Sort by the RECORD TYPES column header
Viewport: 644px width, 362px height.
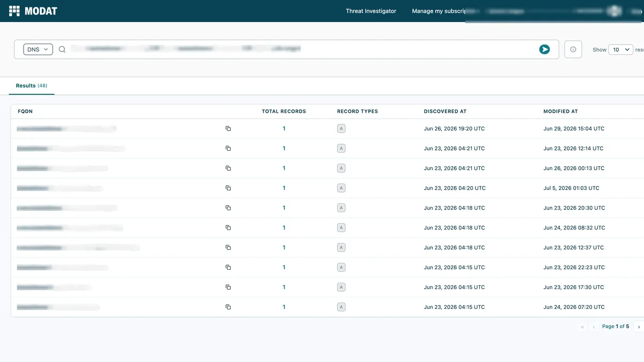357,112
